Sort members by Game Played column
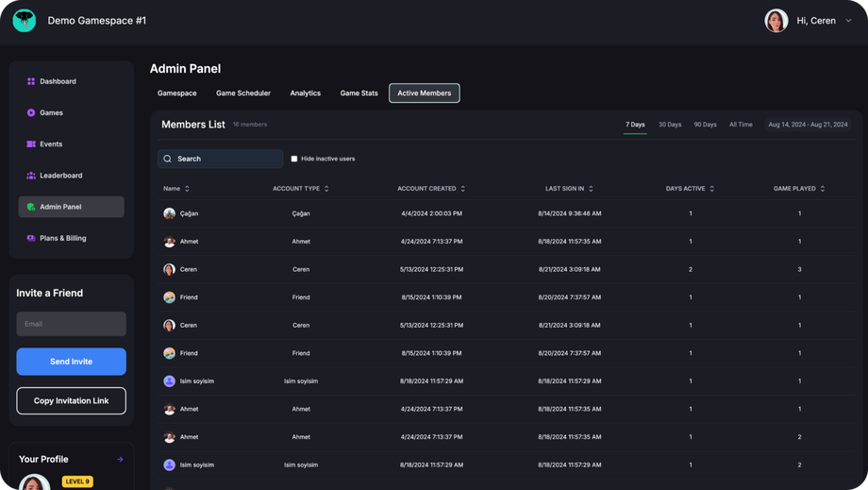Image resolution: width=868 pixels, height=490 pixels. [823, 189]
